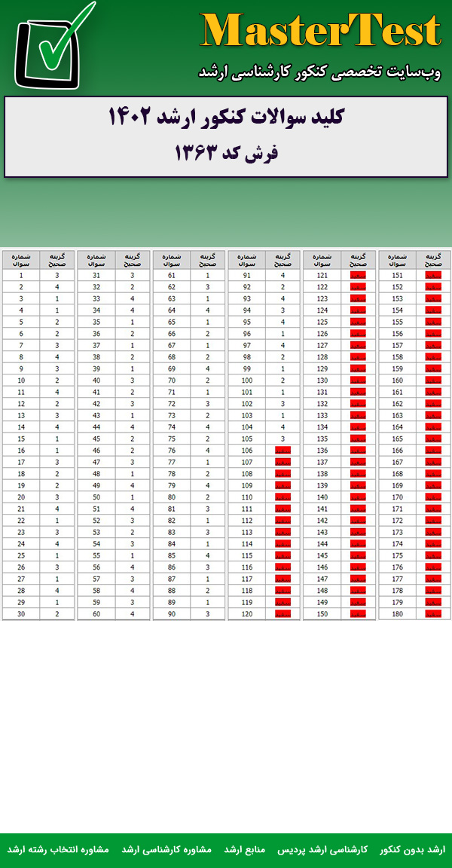Click the 'وب‌سایت تخصصی کنکور کارشناسی ارشد' tagline

319,72
